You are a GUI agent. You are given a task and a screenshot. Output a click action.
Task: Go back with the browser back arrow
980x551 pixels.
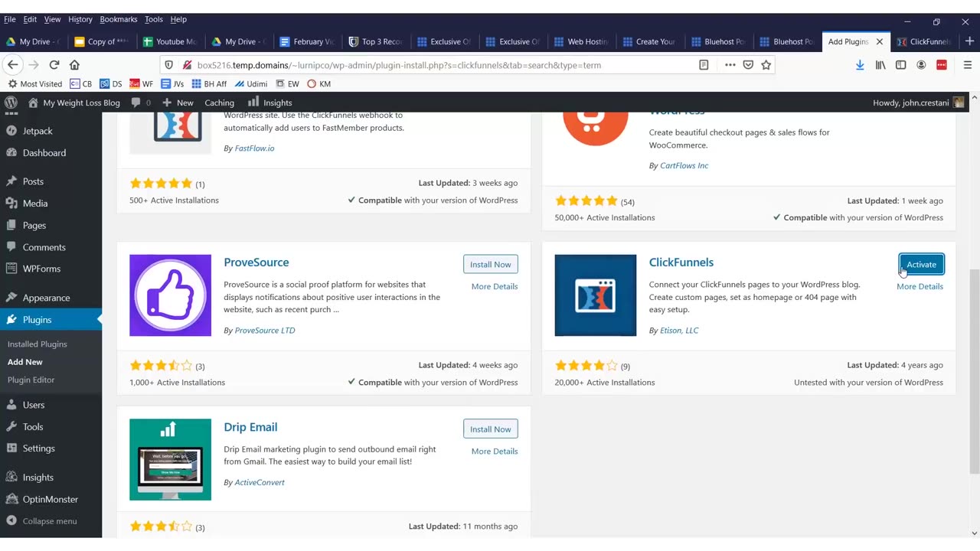coord(13,65)
